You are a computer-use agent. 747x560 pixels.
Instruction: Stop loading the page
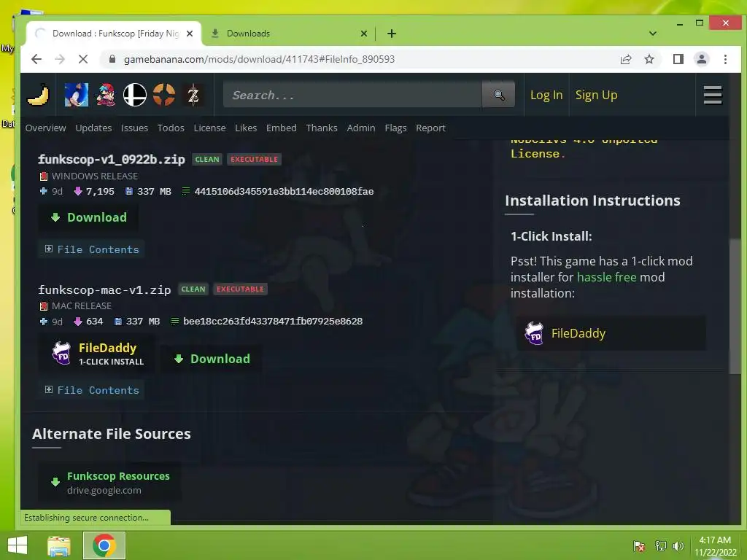(x=83, y=59)
